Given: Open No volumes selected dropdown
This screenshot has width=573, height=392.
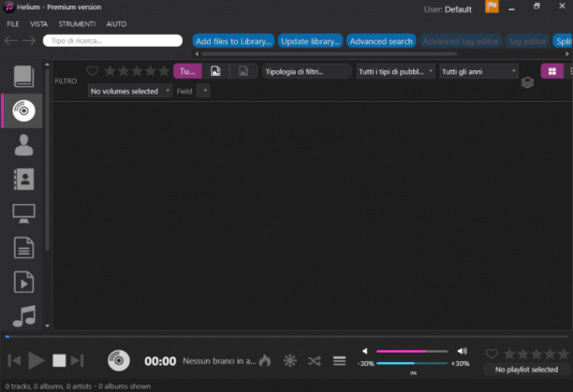Looking at the screenshot, I should point(130,91).
